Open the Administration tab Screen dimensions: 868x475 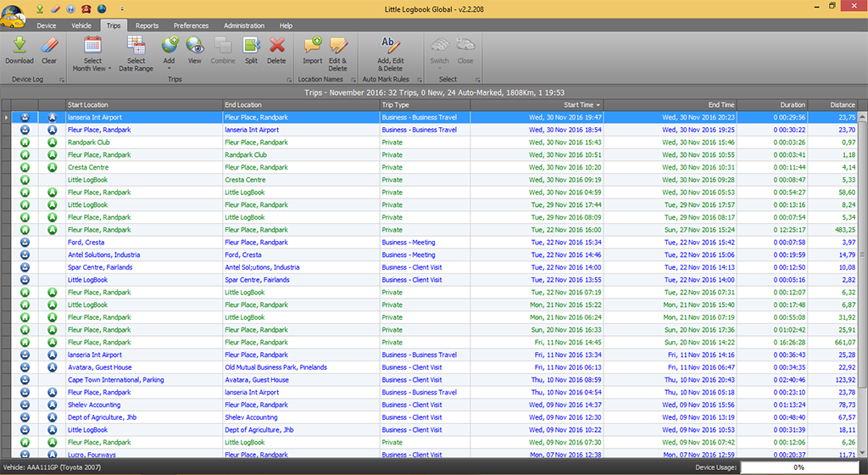244,25
